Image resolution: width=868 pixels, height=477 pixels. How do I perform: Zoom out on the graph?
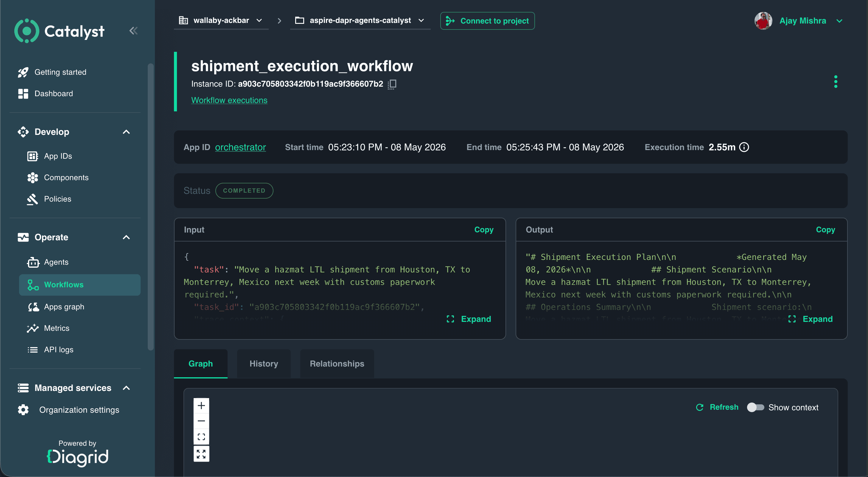[201, 421]
